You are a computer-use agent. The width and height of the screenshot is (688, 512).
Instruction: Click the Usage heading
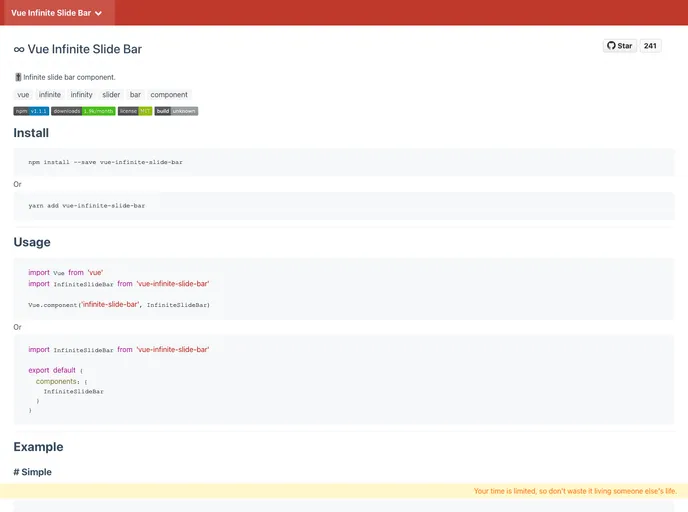pos(32,242)
